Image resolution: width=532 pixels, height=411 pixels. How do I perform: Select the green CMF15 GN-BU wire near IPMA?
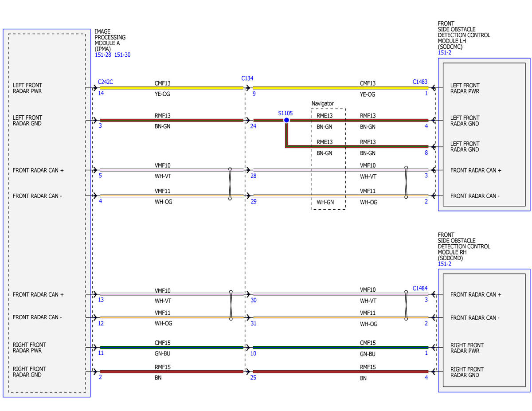172,348
